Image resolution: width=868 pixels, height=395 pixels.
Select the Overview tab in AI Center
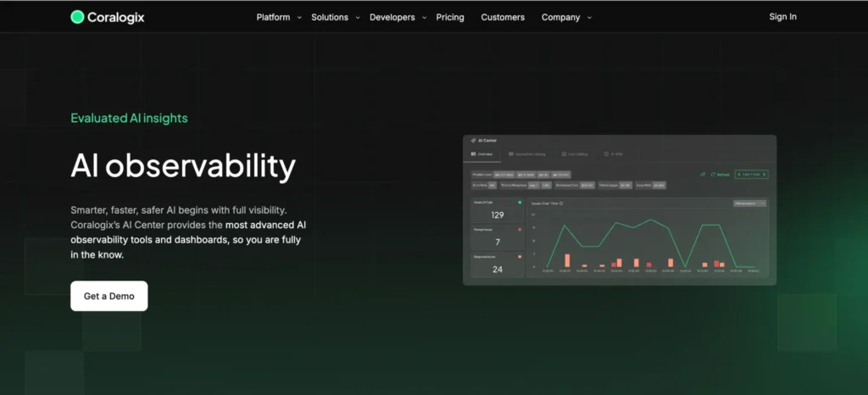[x=481, y=154]
